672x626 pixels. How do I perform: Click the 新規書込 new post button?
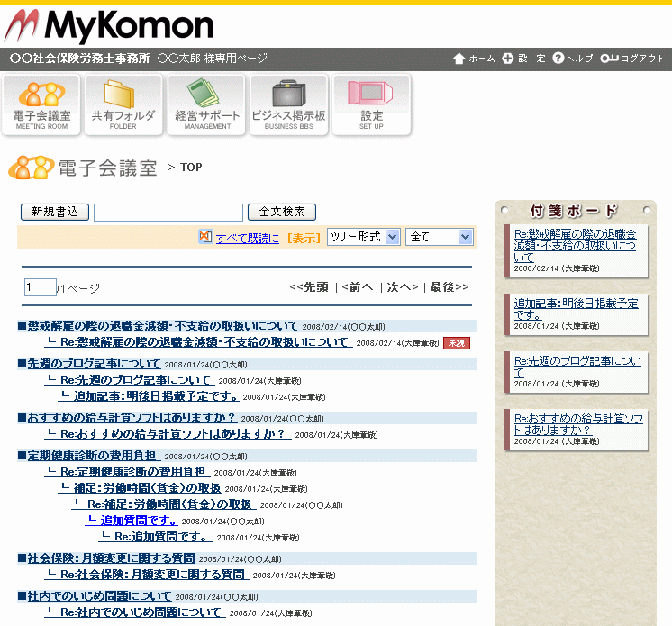click(x=54, y=212)
